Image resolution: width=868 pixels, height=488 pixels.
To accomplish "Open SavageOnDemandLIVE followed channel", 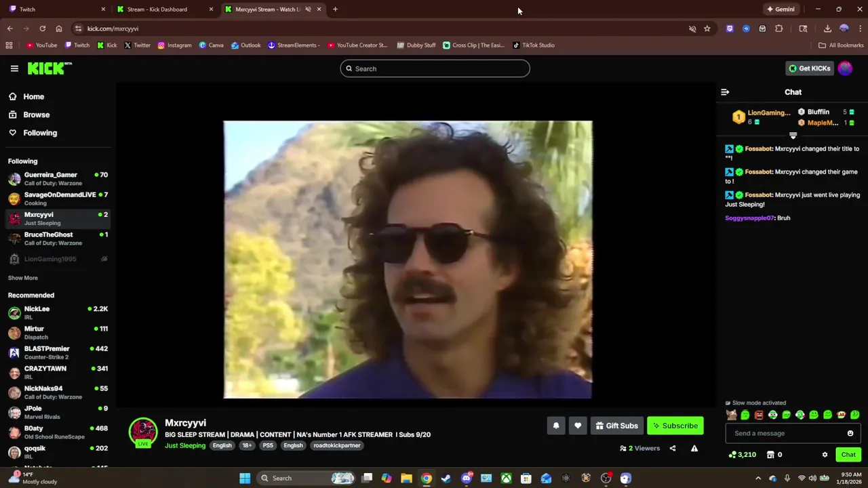I will coord(58,199).
